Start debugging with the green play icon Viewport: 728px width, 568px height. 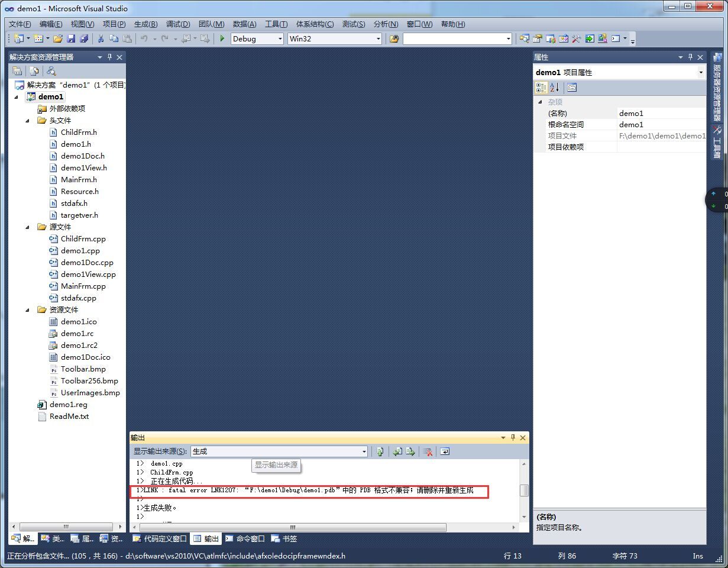point(222,38)
